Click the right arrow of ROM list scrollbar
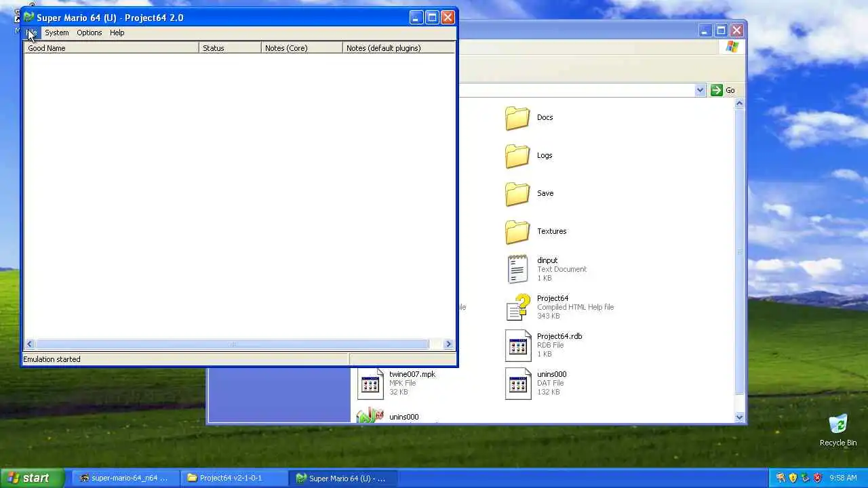The width and height of the screenshot is (868, 488). (x=448, y=344)
